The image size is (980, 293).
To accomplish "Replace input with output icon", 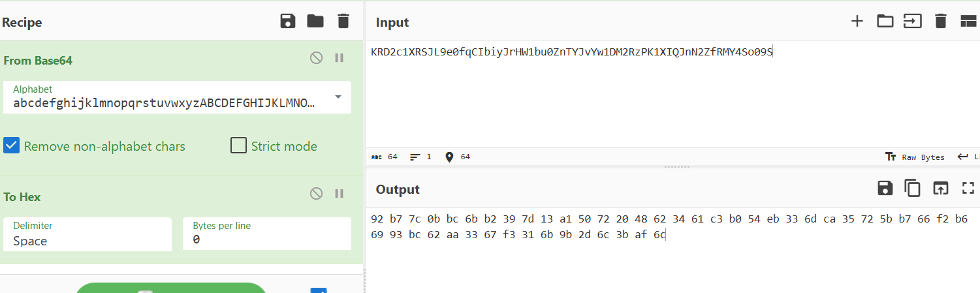I will (x=940, y=189).
